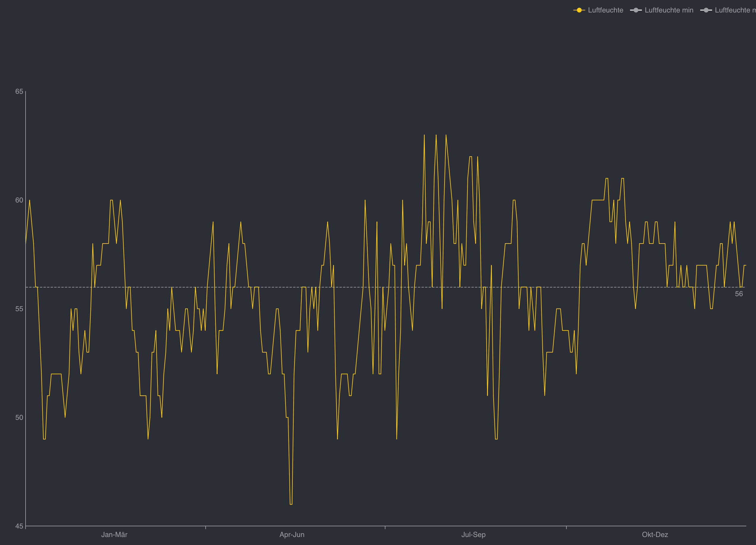
Task: Click the 55 y-axis value
Action: [x=19, y=309]
